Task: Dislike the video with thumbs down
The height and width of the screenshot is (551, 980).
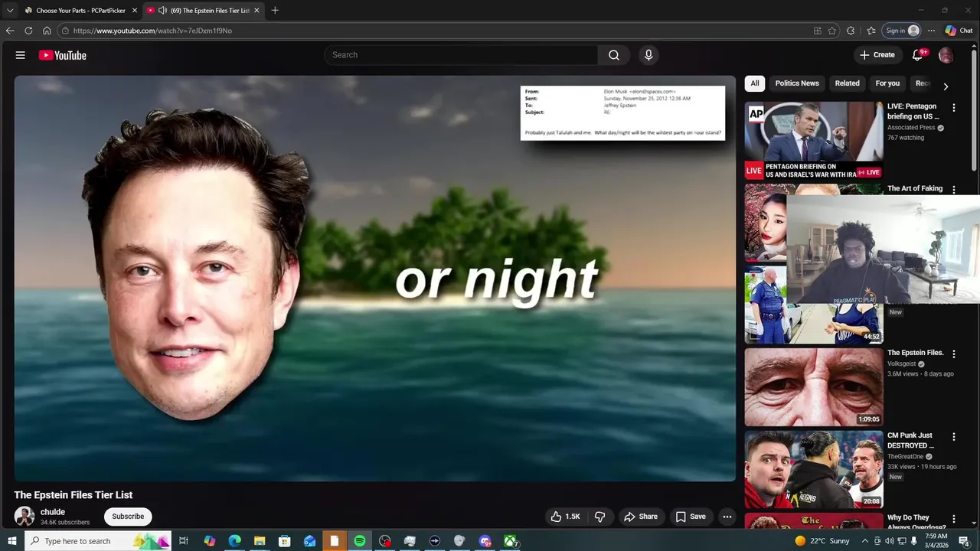Action: click(x=600, y=517)
